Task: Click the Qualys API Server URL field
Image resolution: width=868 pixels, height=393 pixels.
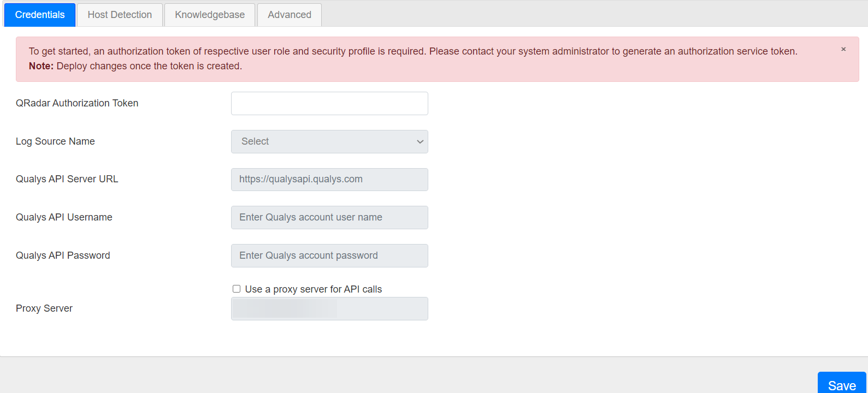Action: [x=329, y=180]
